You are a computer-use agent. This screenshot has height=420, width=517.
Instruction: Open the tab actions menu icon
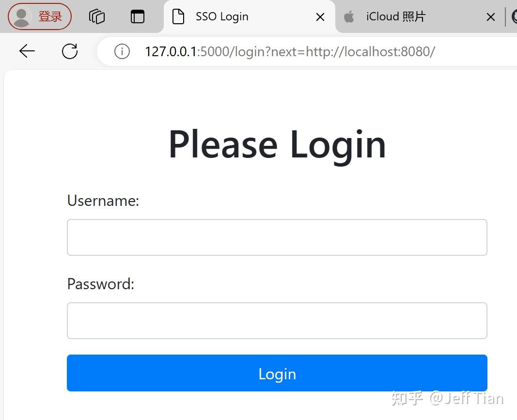pyautogui.click(x=138, y=16)
